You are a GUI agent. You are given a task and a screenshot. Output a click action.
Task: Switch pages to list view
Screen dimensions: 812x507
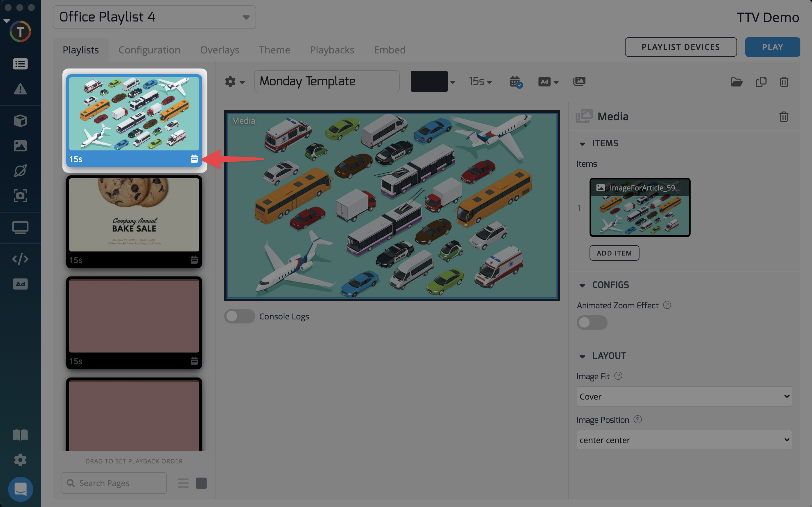183,483
